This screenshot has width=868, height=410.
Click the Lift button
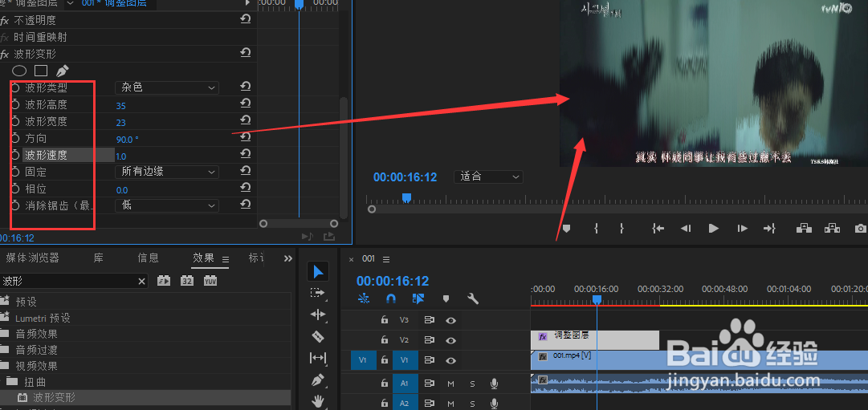point(803,228)
